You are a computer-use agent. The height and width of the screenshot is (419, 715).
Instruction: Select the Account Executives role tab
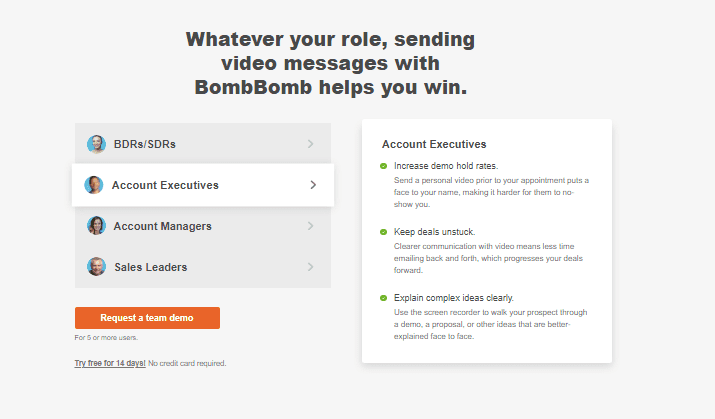click(x=203, y=185)
